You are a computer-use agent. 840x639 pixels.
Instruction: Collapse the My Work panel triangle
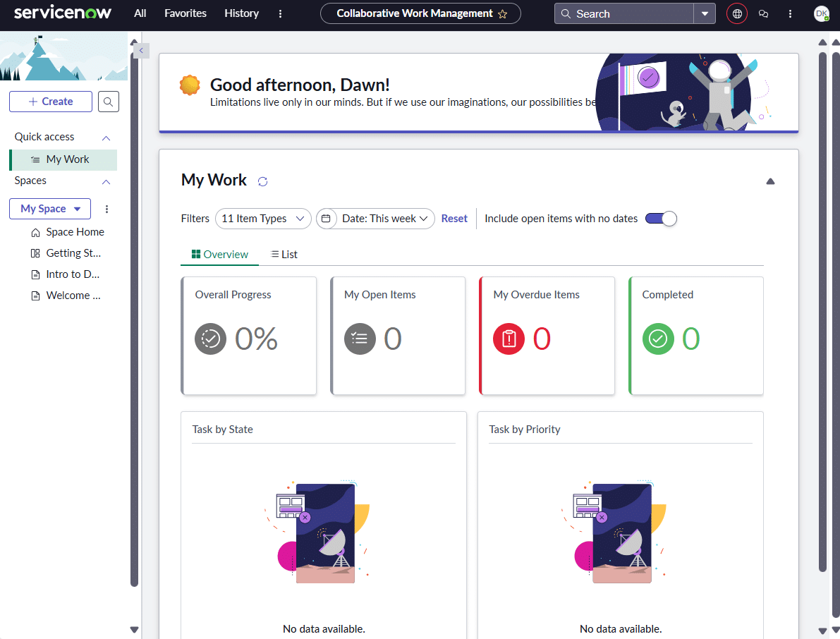(x=770, y=181)
